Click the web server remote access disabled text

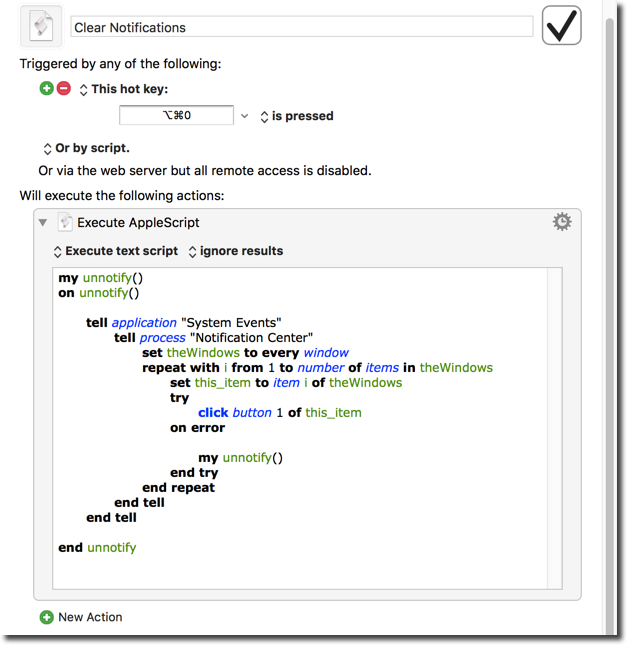click(x=205, y=171)
